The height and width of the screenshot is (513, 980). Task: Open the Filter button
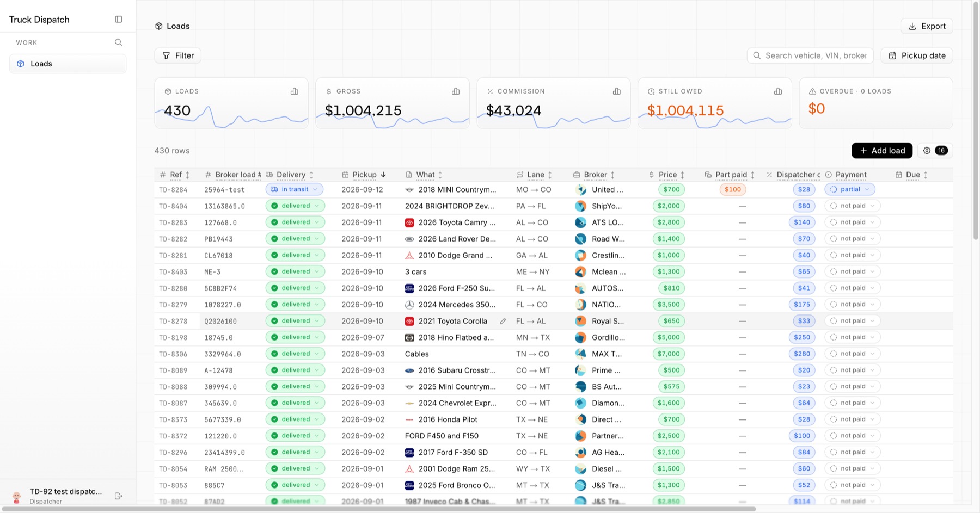click(178, 55)
